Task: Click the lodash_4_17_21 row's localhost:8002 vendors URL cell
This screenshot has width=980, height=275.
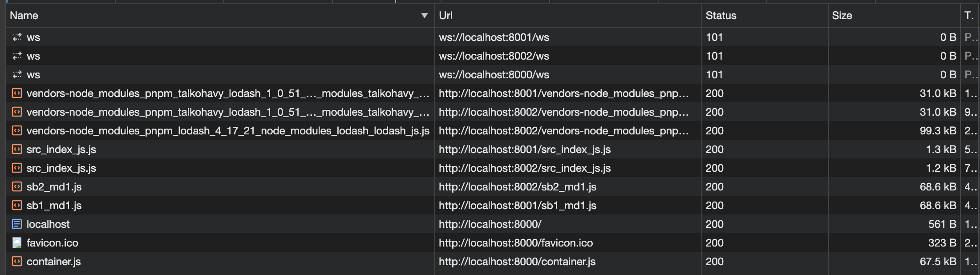Action: coord(568,131)
